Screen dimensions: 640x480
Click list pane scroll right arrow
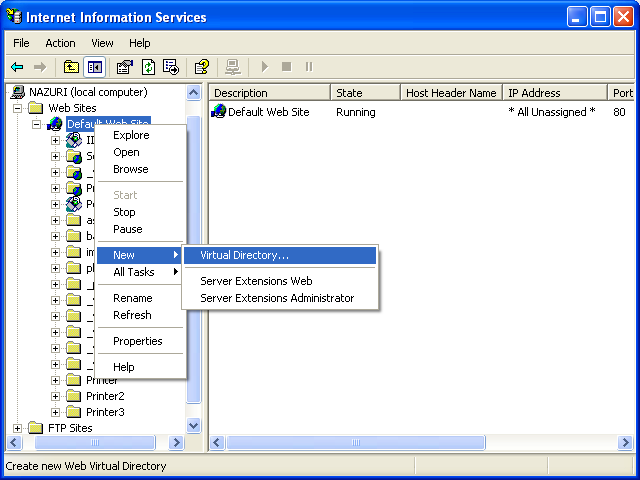625,442
